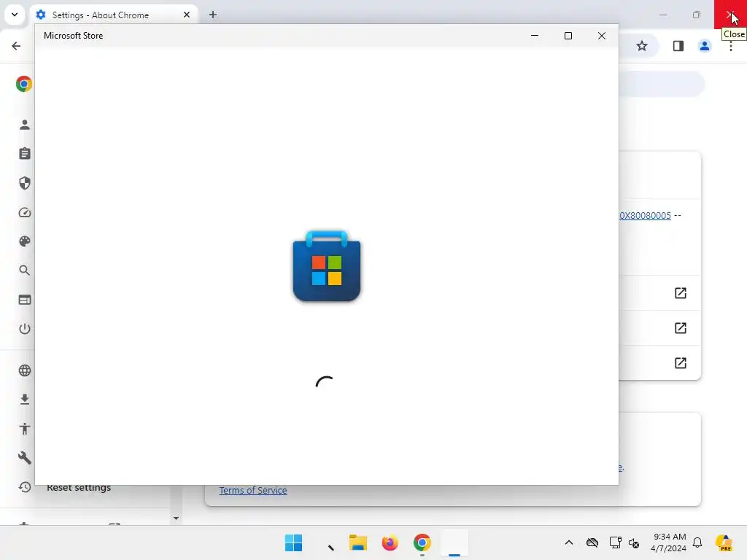747x560 pixels.
Task: Minimize the Microsoft Store window
Action: (535, 35)
